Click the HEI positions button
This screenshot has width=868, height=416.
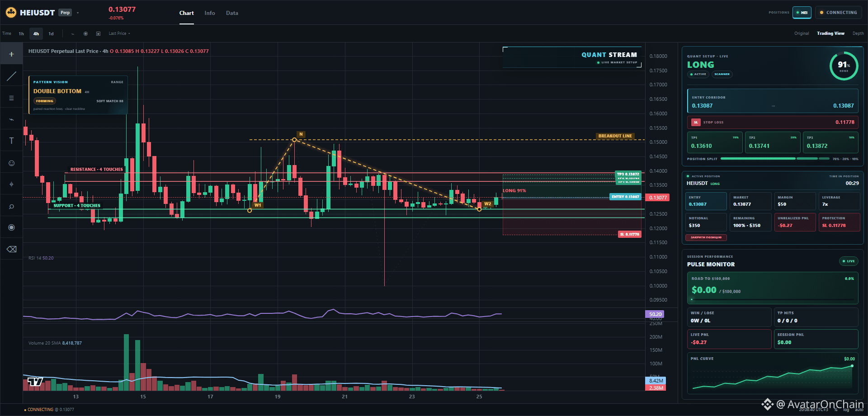[802, 13]
